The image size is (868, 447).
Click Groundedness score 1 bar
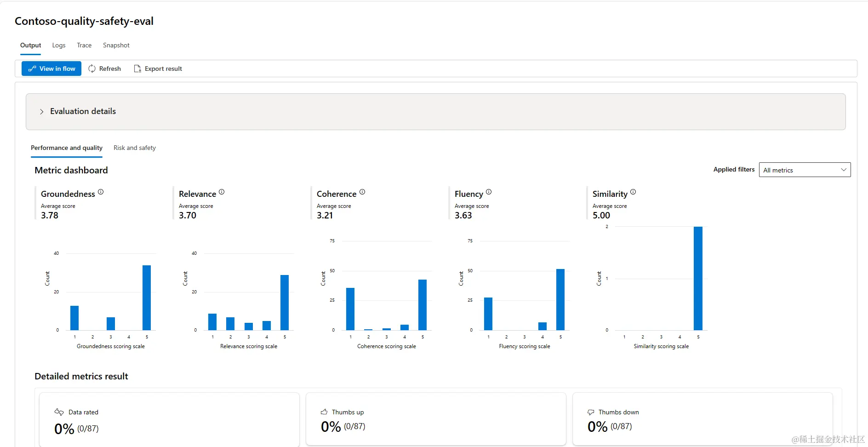pyautogui.click(x=74, y=318)
